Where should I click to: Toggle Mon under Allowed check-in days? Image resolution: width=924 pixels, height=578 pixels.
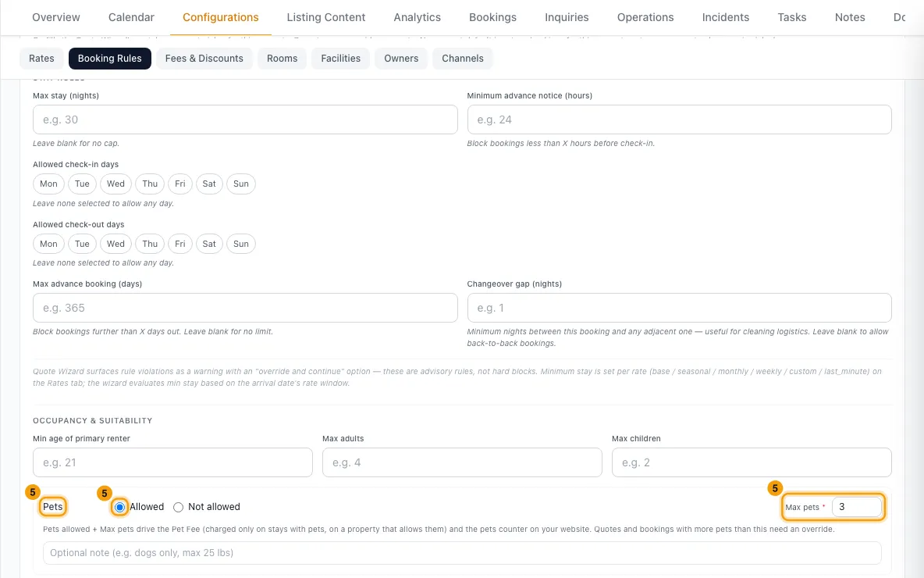[48, 184]
